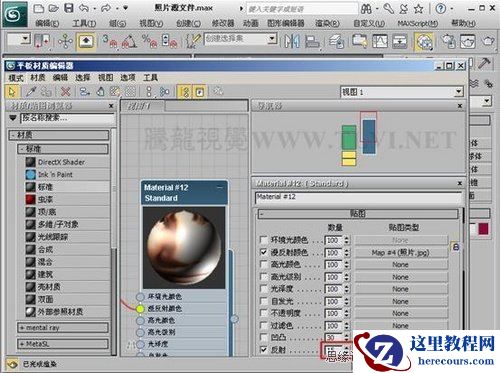Click the Mirror tool icon
The image size is (500, 373).
click(x=291, y=41)
